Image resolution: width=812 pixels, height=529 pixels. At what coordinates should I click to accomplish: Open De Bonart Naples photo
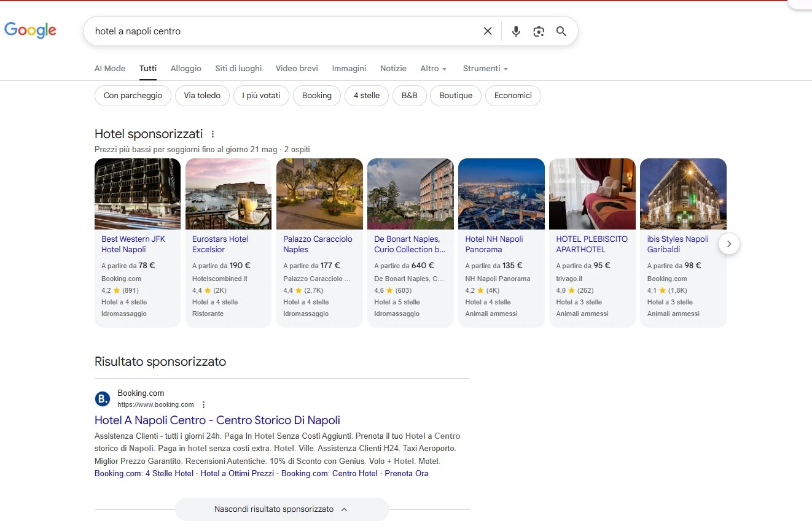pos(410,194)
